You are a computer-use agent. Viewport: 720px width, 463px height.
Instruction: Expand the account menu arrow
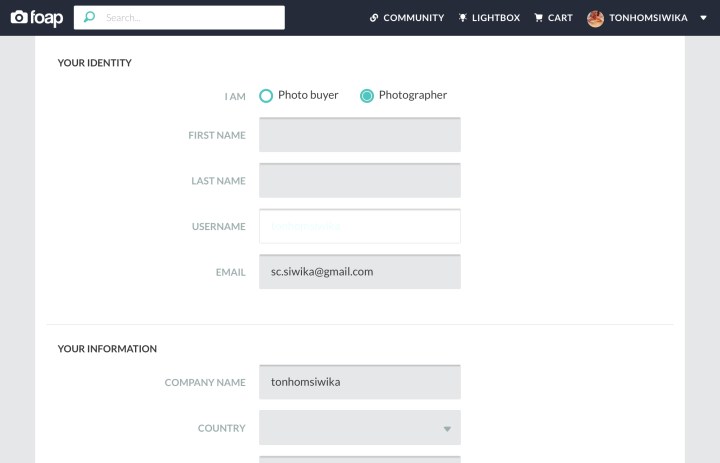703,18
